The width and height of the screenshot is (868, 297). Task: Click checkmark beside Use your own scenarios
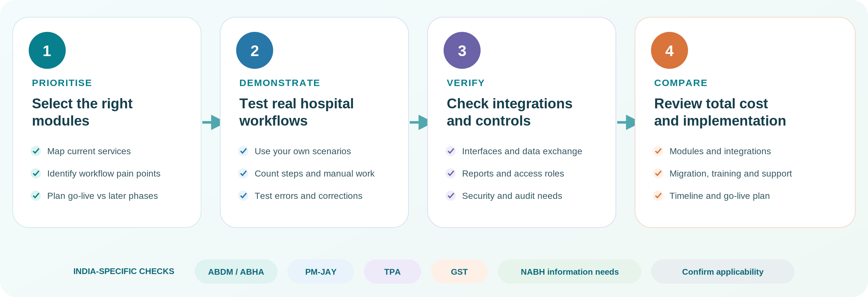(x=243, y=151)
